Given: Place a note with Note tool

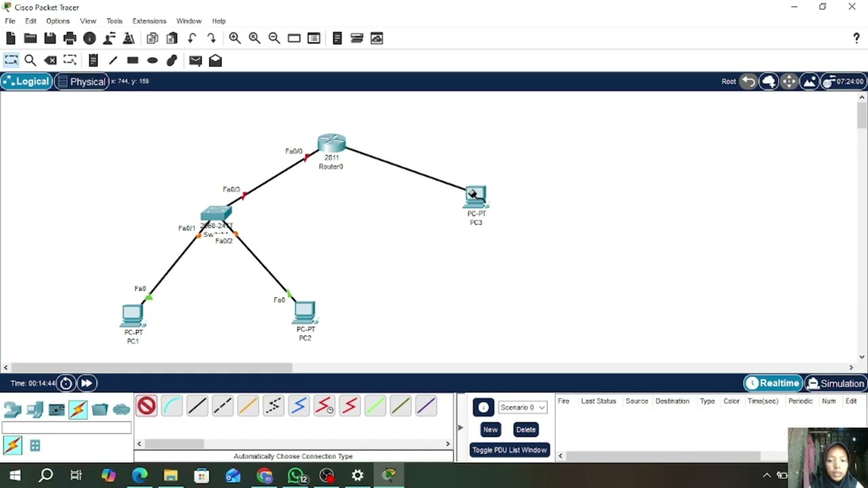Looking at the screenshot, I should [93, 60].
